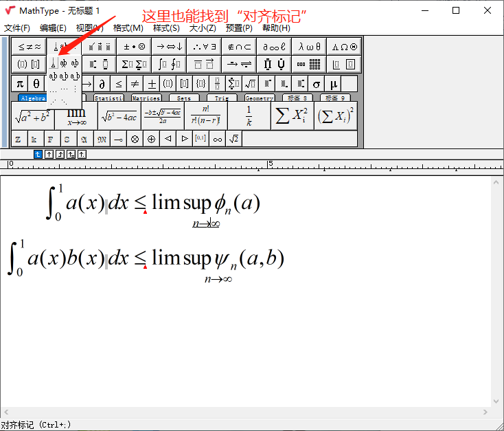The image size is (504, 431).
Task: Switch to the Sets tab
Action: point(184,98)
